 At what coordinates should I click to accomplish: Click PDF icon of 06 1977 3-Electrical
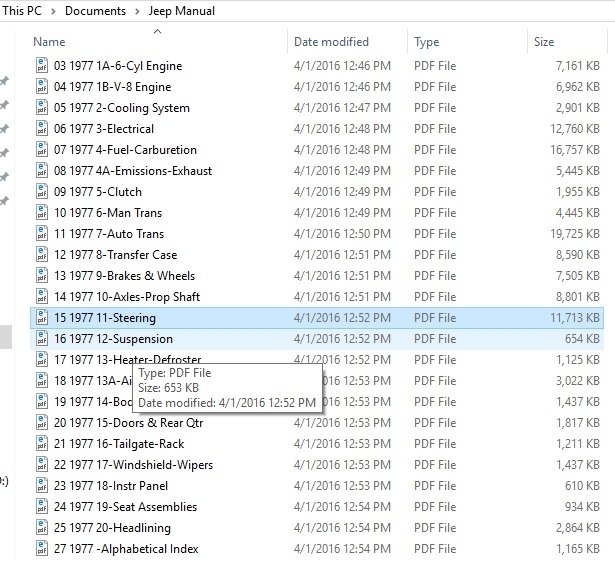pos(42,128)
